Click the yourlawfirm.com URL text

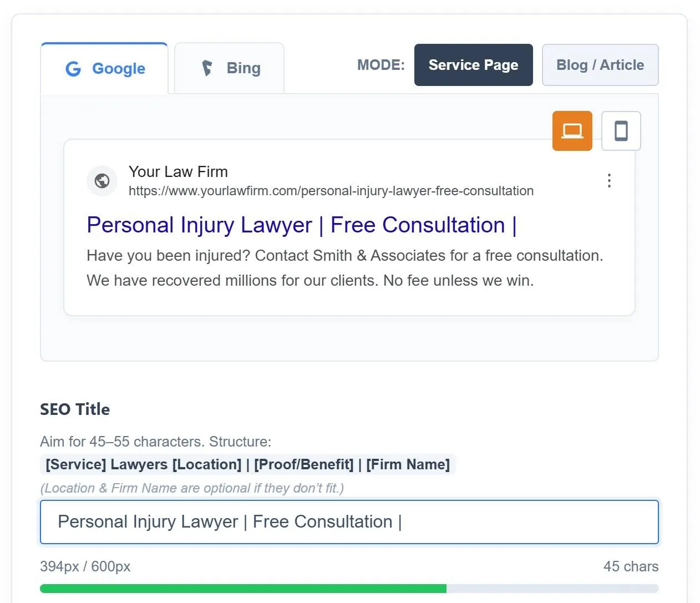[x=331, y=191]
